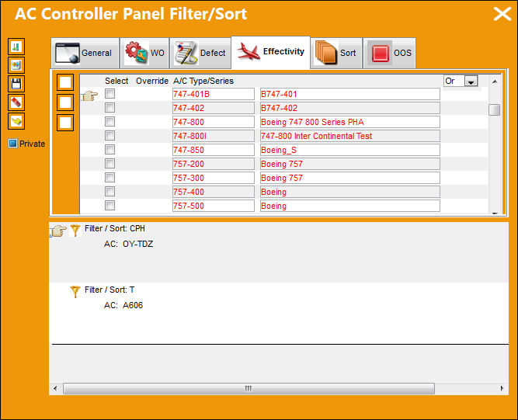Click the AC: OY-TDZ line
518x420 pixels.
tap(128, 244)
